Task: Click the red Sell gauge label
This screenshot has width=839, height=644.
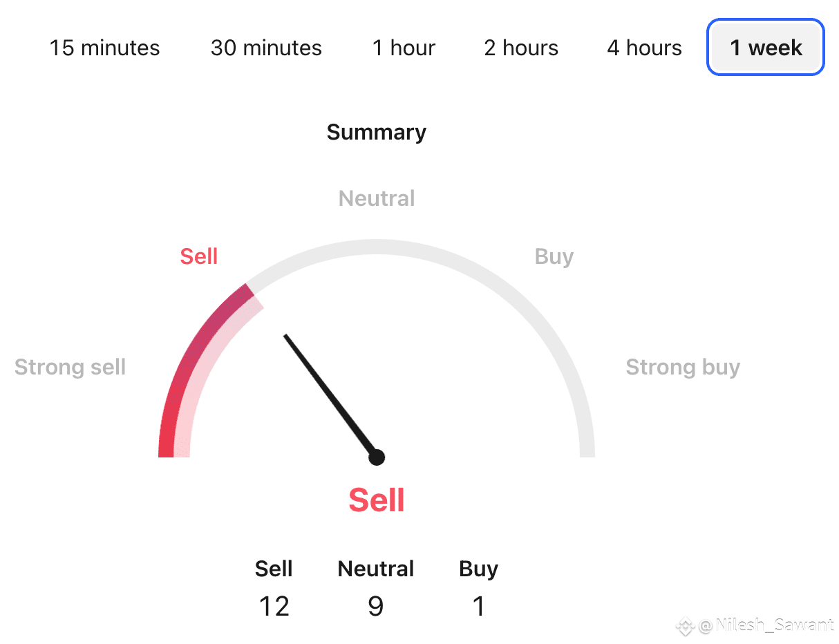Action: (x=199, y=256)
